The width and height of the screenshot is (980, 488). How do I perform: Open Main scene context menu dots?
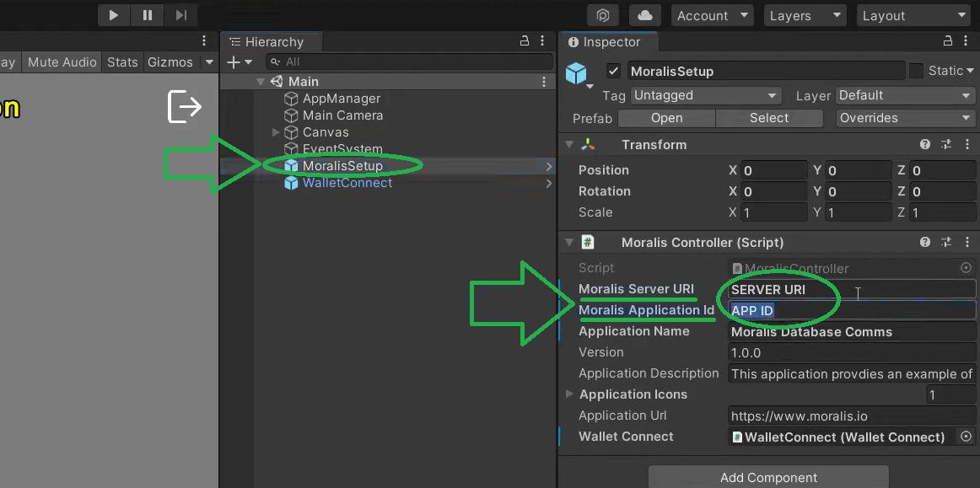[x=544, y=82]
